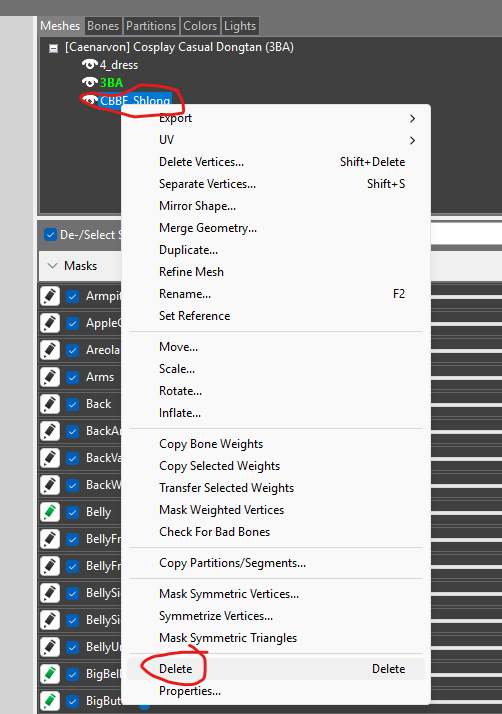Uncheck the Arms slider checkbox
The image size is (502, 714).
(x=72, y=377)
